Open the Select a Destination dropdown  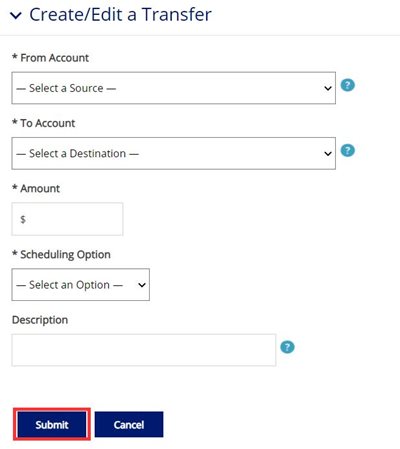click(173, 153)
